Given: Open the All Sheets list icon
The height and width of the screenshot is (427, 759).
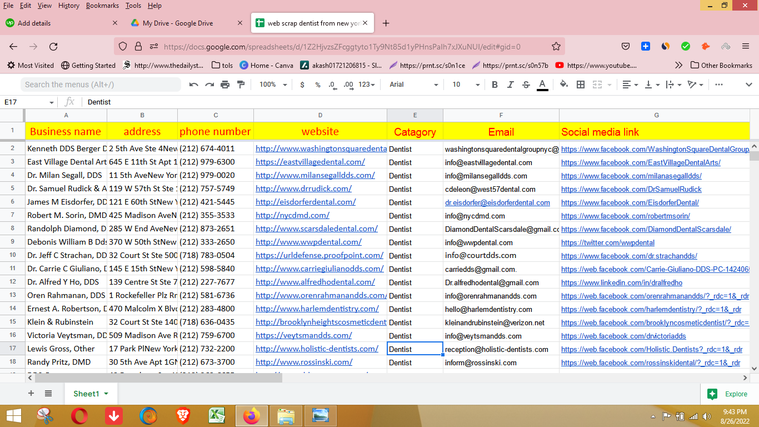Looking at the screenshot, I should click(x=48, y=394).
